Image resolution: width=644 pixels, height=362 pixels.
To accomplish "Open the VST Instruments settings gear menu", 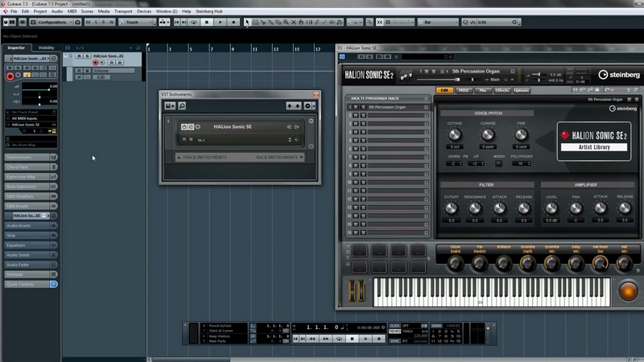I will (309, 106).
